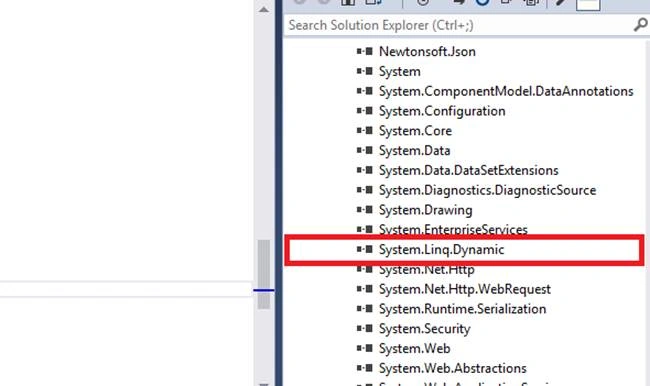
Task: Select System.Net.Http.WebRequest reference
Action: tap(465, 289)
